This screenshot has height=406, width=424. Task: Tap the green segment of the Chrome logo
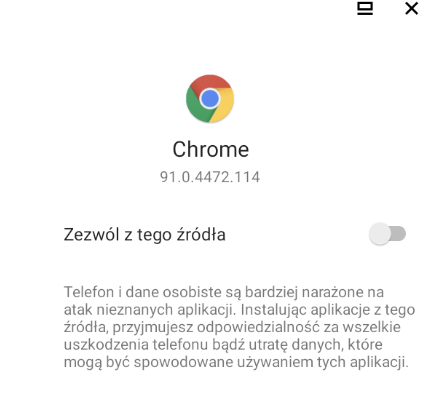196,106
